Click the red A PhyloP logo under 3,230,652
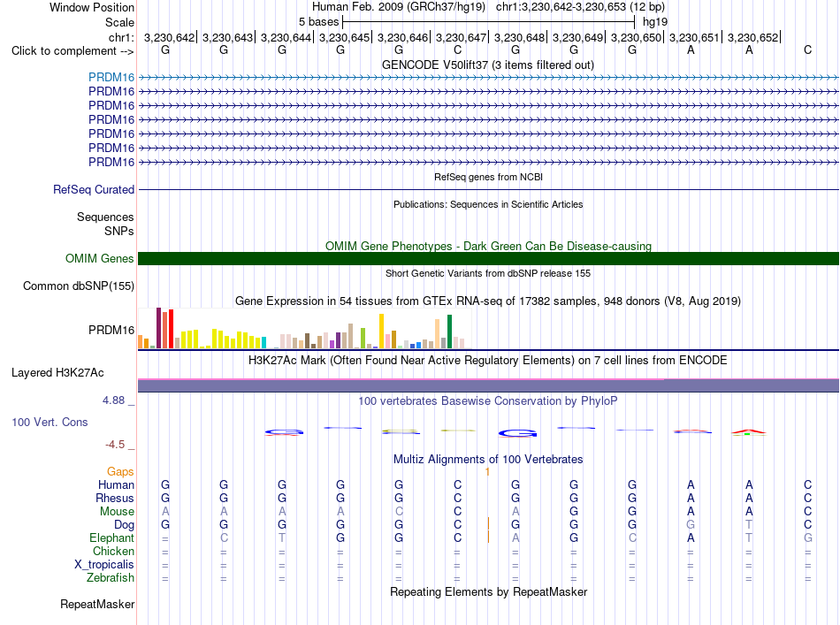Viewport: 840px width, 625px height. (749, 431)
